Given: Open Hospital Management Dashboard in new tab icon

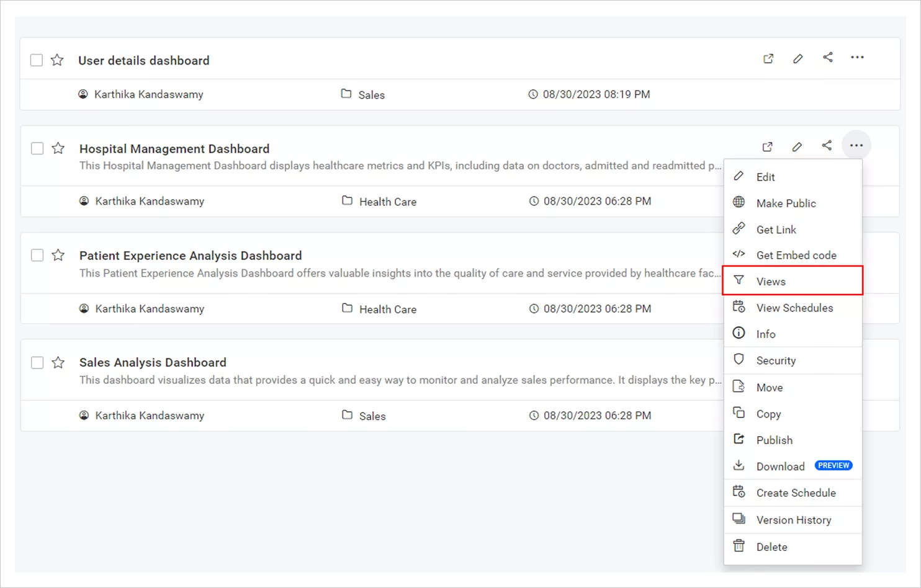Looking at the screenshot, I should (x=768, y=147).
